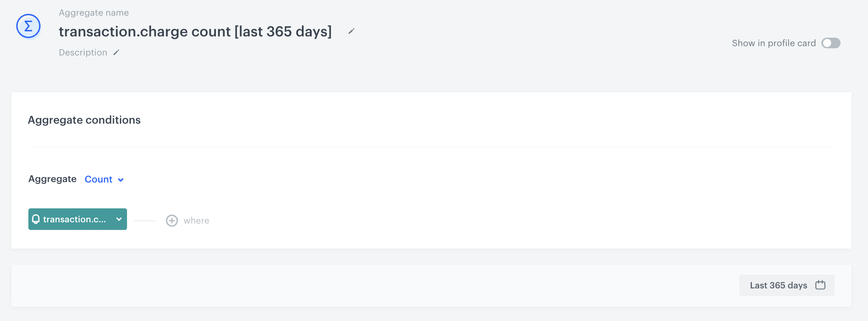Click the Aggregate label before Count
Image resolution: width=868 pixels, height=321 pixels.
pyautogui.click(x=53, y=179)
